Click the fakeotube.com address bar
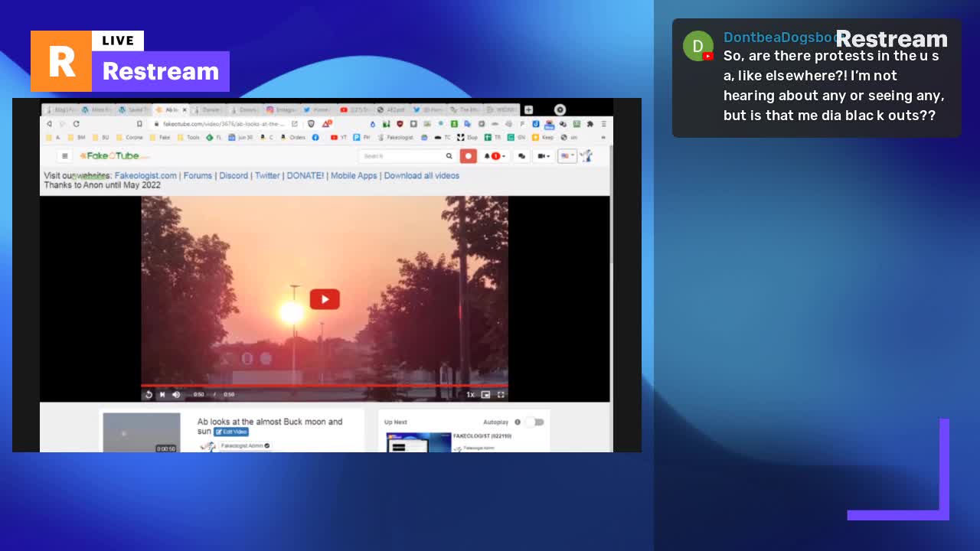Screen dimensions: 980x551 (224, 124)
